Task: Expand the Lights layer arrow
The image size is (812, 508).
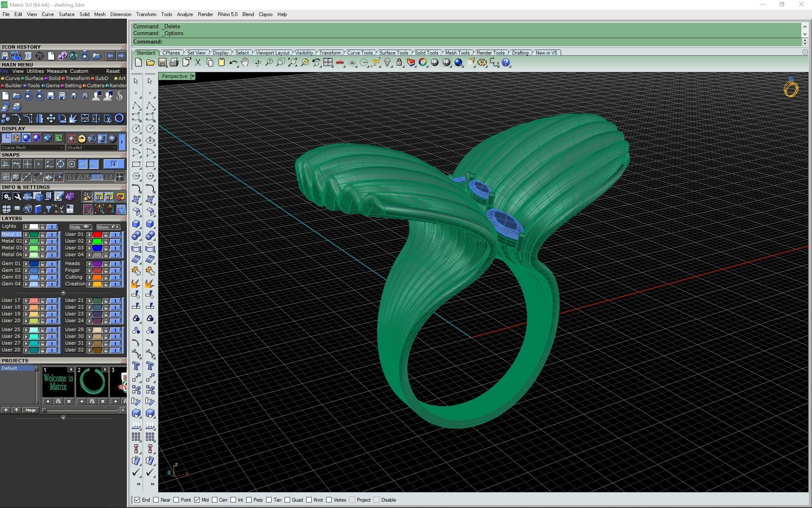Action: click(x=26, y=226)
